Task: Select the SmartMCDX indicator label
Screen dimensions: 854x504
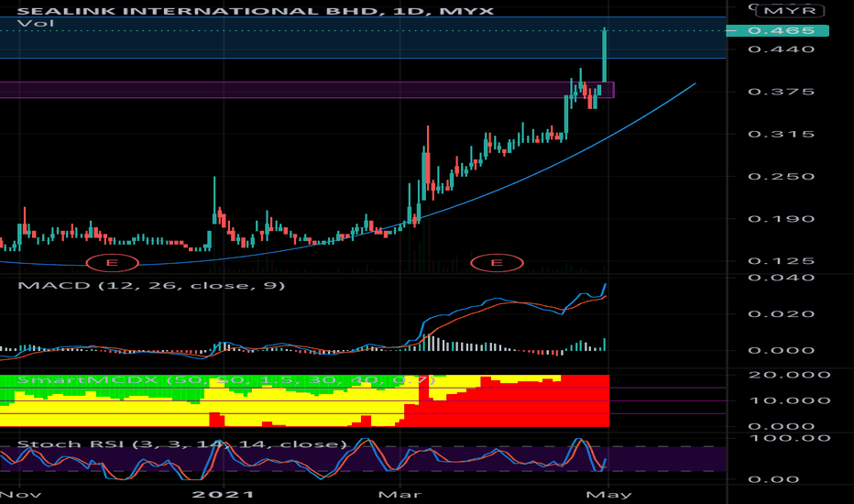Action: pyautogui.click(x=226, y=379)
